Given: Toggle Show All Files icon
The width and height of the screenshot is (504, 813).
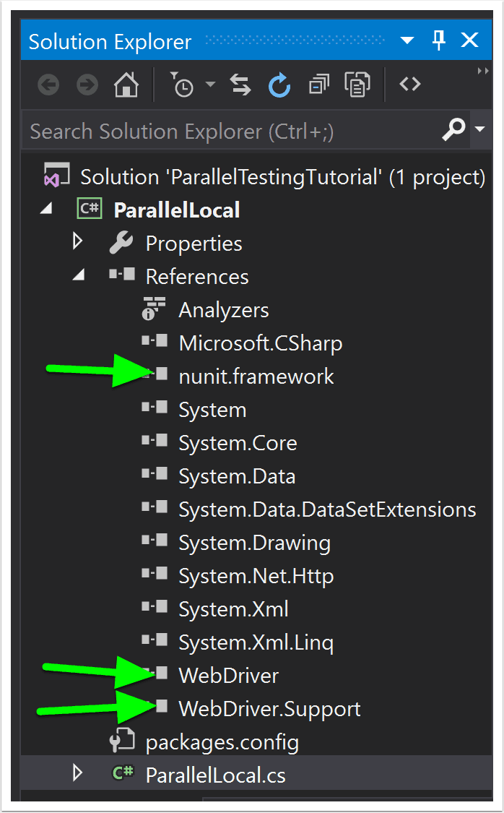Looking at the screenshot, I should click(x=357, y=85).
